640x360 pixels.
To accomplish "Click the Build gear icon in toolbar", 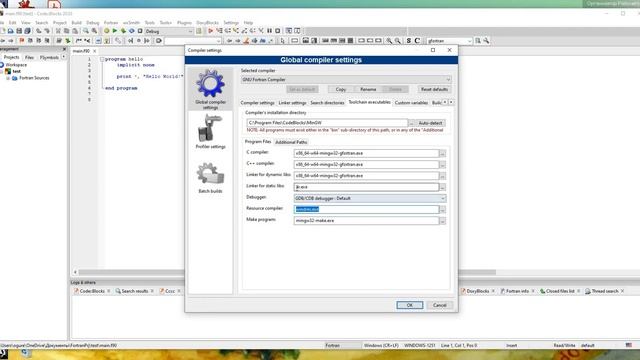I will pyautogui.click(x=107, y=31).
